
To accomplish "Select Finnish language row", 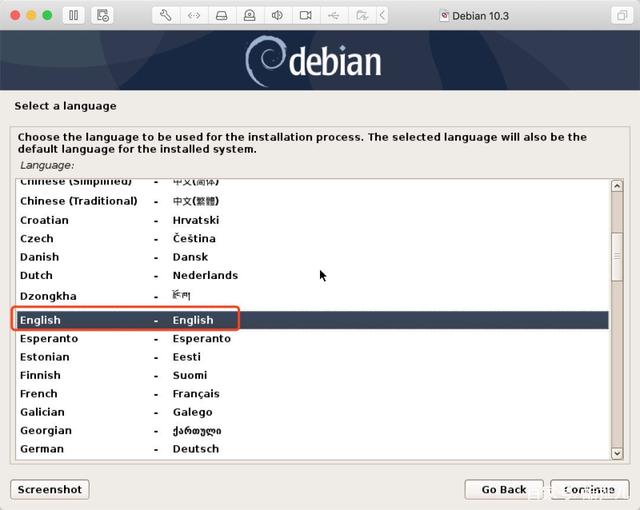I will [312, 375].
